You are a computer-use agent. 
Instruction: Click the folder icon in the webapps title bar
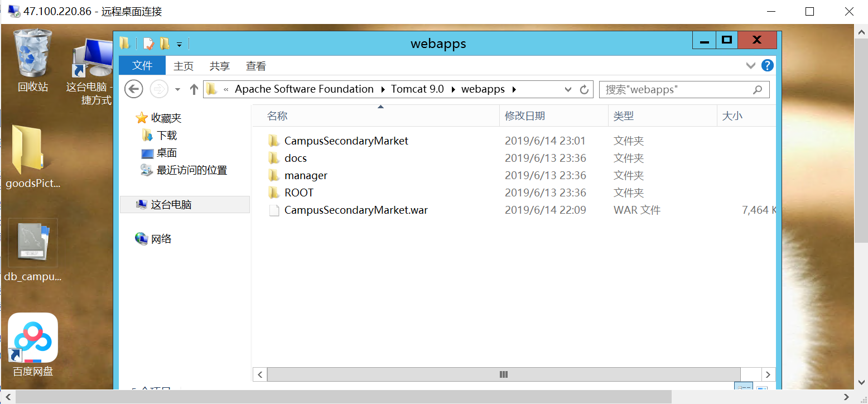click(125, 44)
